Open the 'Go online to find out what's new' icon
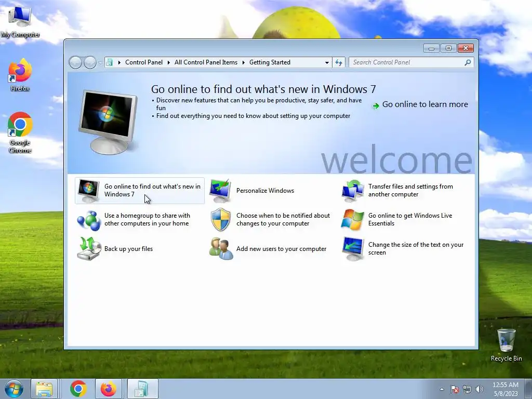 coord(88,191)
